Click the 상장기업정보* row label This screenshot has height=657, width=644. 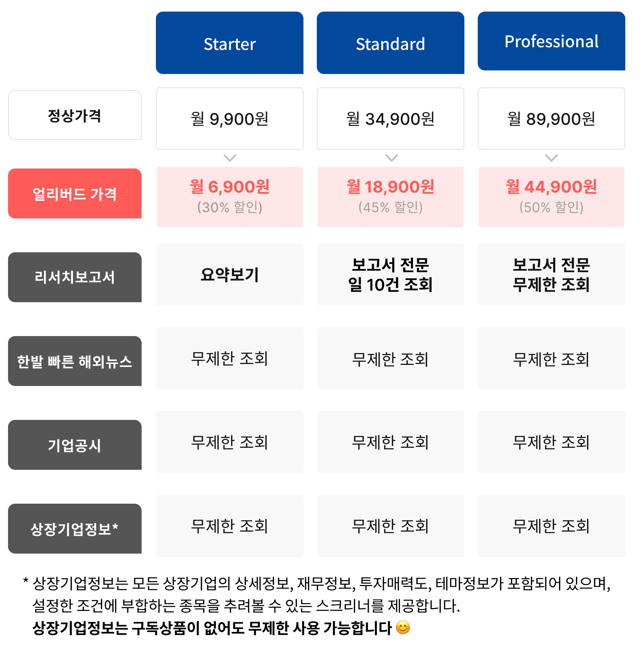(75, 529)
